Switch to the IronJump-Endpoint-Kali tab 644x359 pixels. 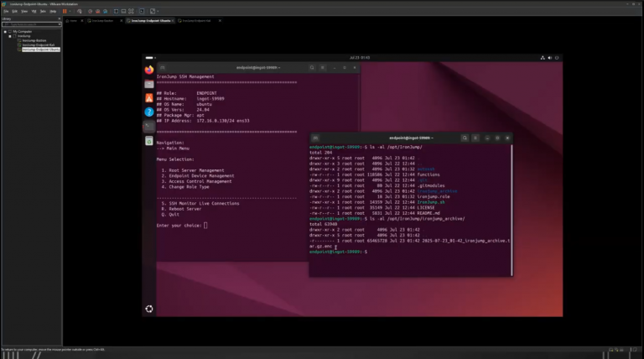tap(196, 20)
